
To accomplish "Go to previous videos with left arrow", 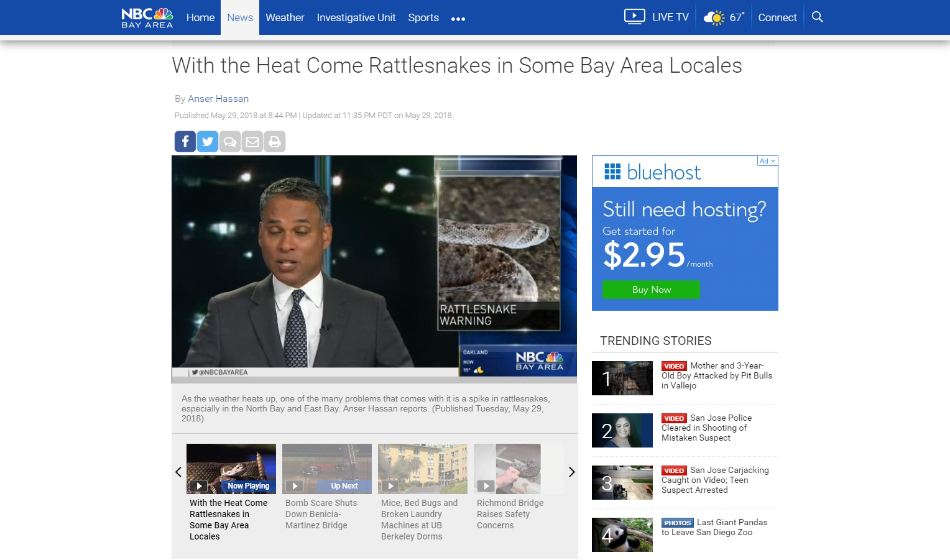I will coord(178,472).
